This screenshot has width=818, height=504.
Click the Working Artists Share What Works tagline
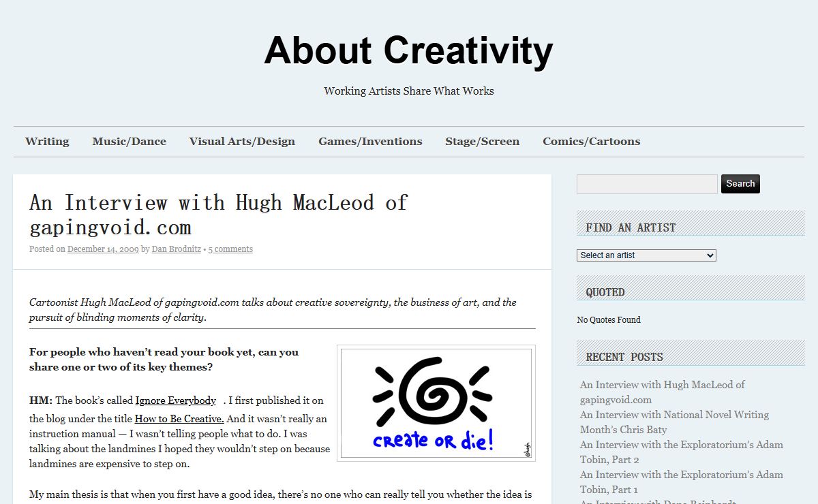(409, 91)
